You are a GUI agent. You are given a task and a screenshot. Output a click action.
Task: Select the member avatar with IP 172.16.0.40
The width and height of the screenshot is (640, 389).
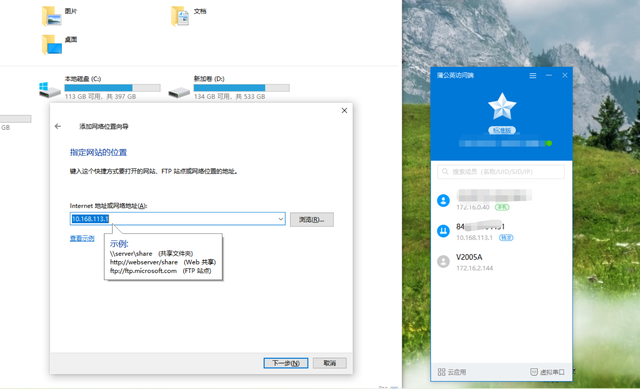(443, 200)
